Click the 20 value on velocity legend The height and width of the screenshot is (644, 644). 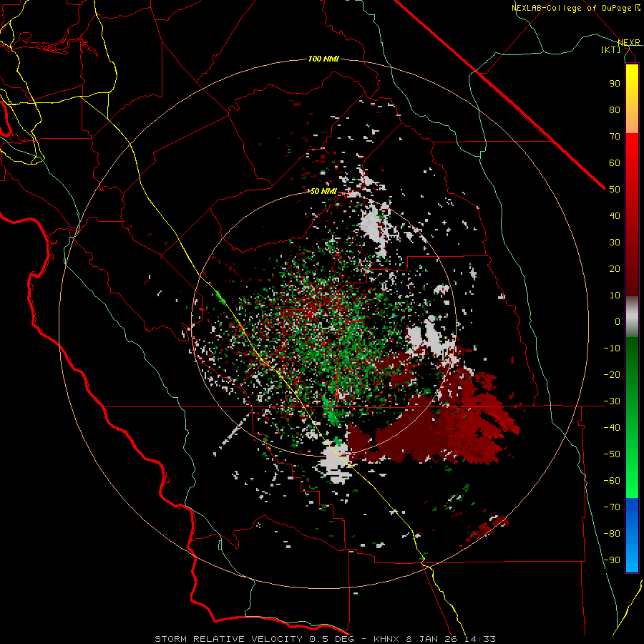[x=615, y=269]
